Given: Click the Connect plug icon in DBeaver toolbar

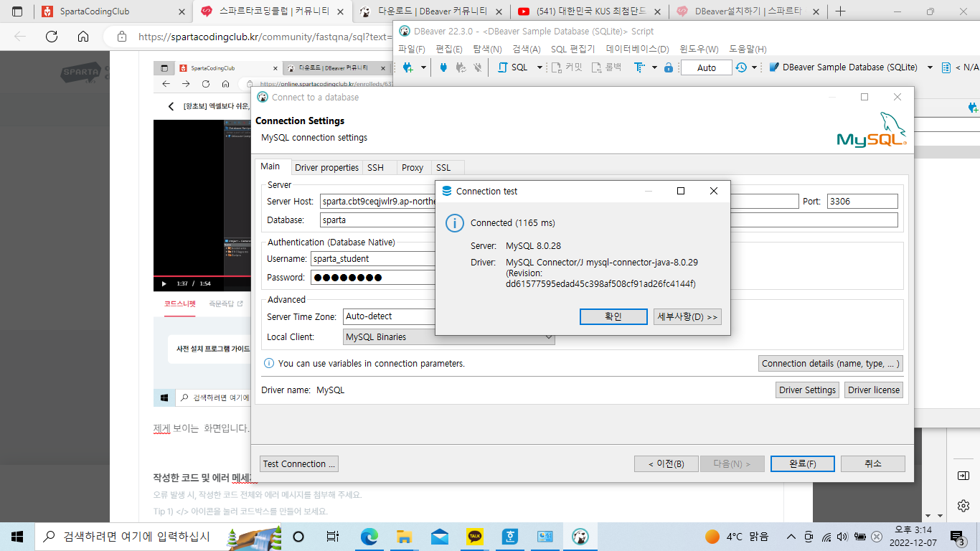Looking at the screenshot, I should tap(443, 67).
